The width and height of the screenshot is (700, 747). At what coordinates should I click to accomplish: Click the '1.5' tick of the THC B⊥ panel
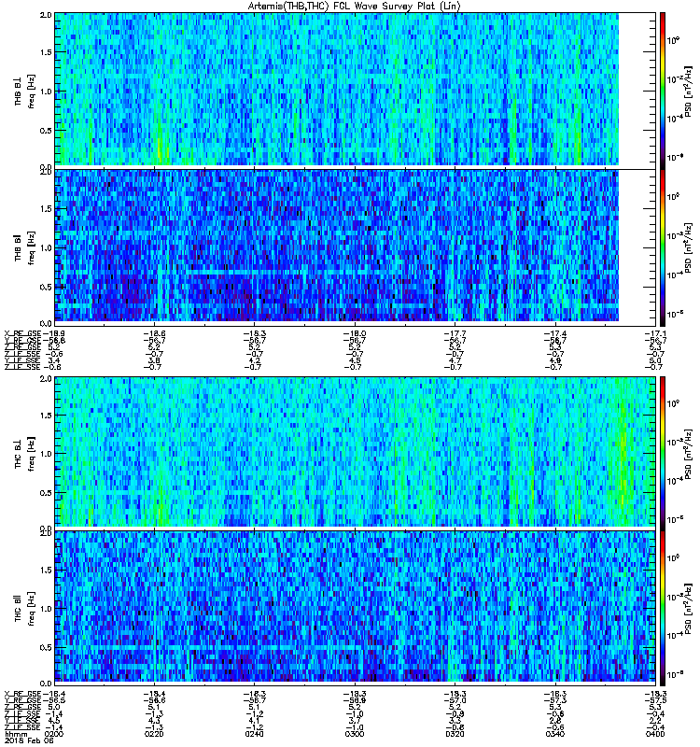coord(46,416)
